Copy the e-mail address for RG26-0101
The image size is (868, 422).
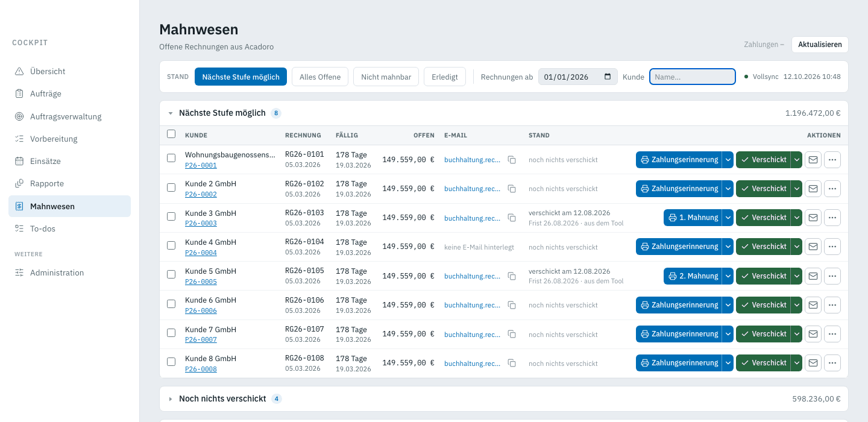(x=512, y=160)
